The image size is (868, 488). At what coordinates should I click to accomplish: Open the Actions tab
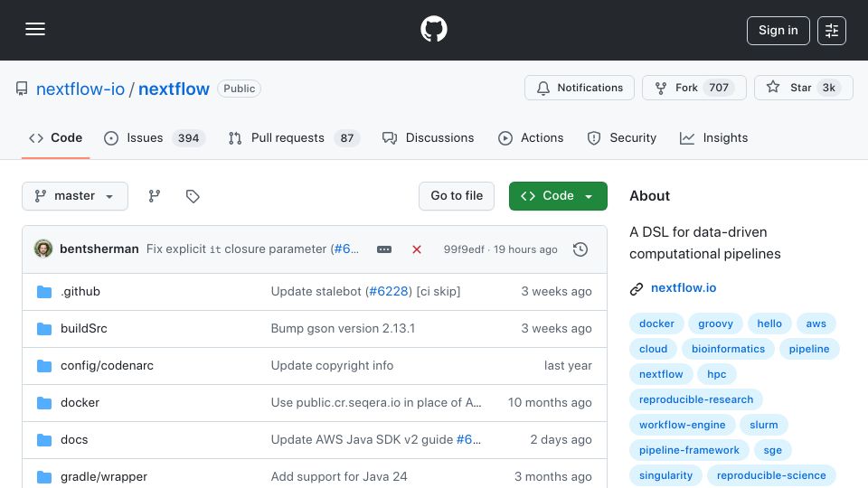tap(531, 137)
